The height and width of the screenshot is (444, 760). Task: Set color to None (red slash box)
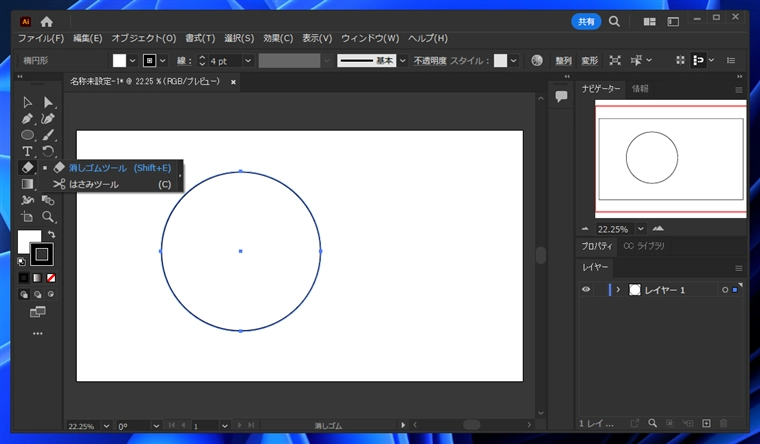coord(51,277)
